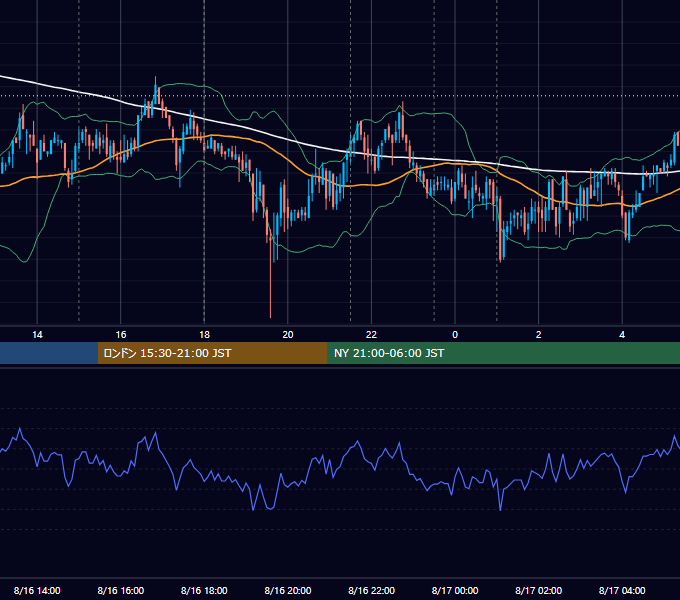Click the 8/16 18:00 date label

(x=204, y=590)
